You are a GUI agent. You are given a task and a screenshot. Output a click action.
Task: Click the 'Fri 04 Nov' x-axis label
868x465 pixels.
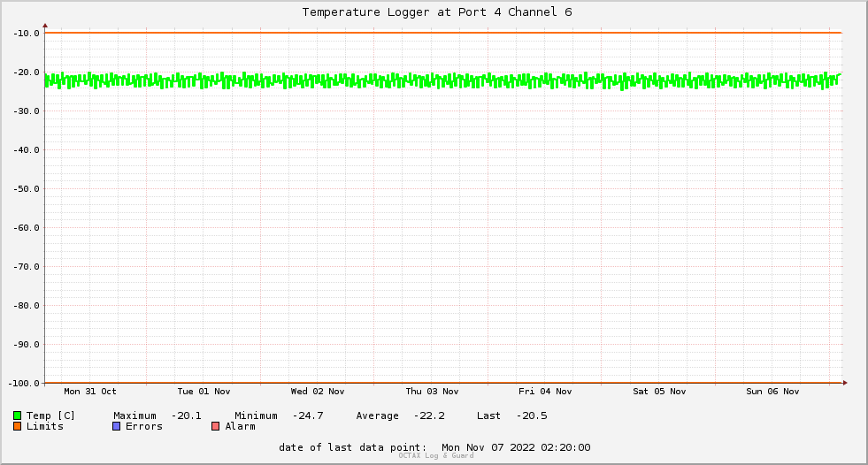(545, 392)
